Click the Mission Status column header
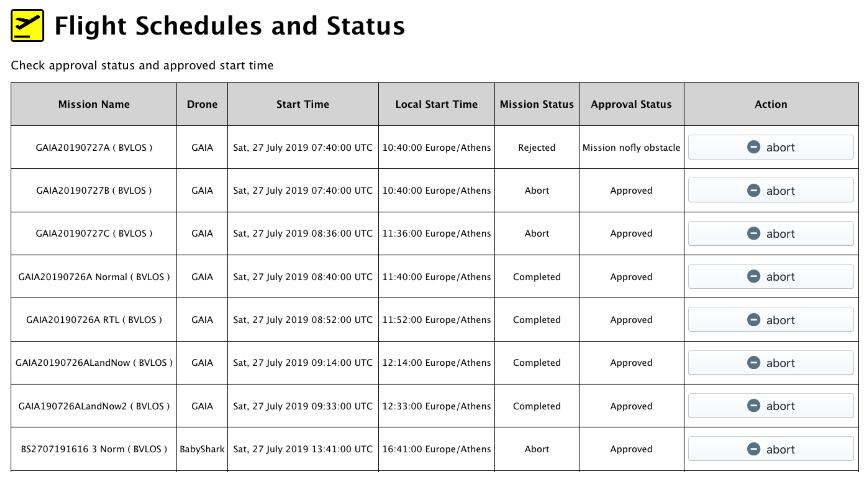Viewport: 868px width, 477px height. pos(537,104)
